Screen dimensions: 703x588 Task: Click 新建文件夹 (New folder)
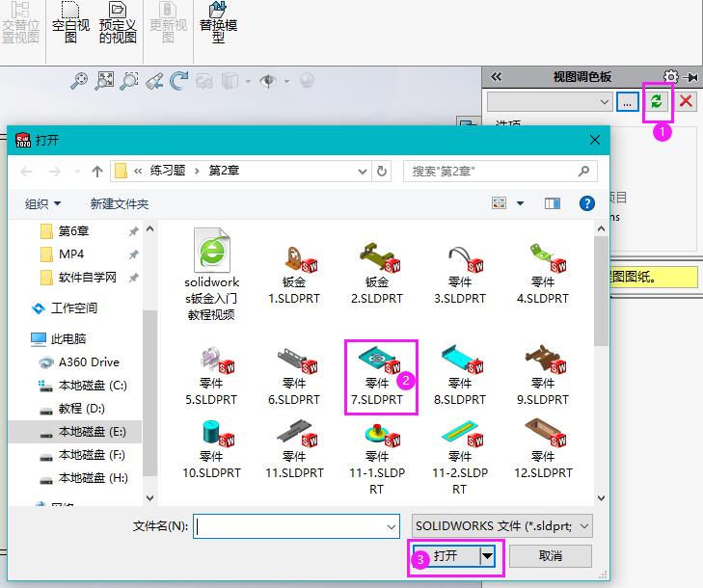(120, 204)
